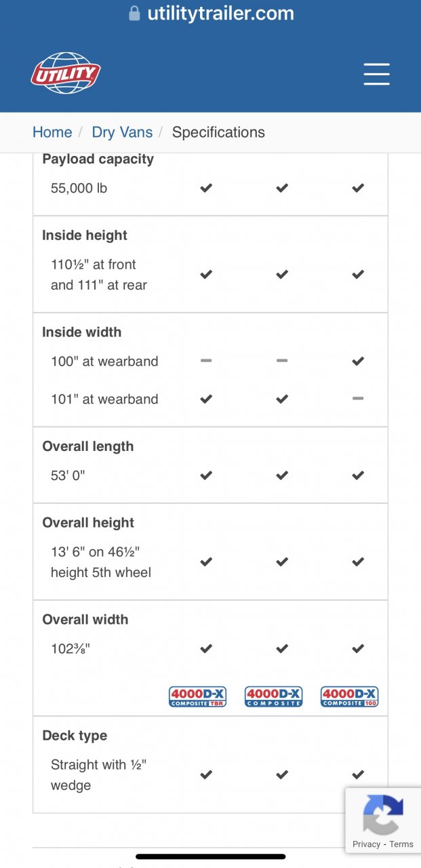
Task: Tap utilitytrailer.com address bar
Action: pos(220,14)
